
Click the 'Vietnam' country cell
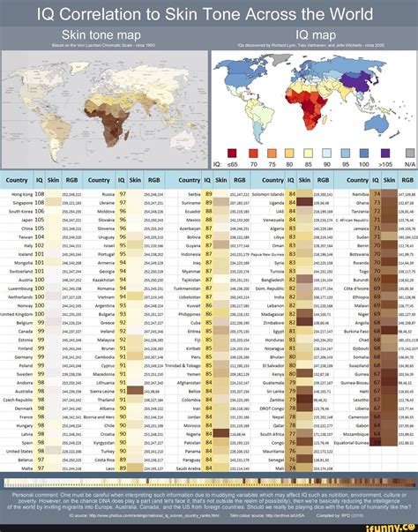click(x=107, y=296)
